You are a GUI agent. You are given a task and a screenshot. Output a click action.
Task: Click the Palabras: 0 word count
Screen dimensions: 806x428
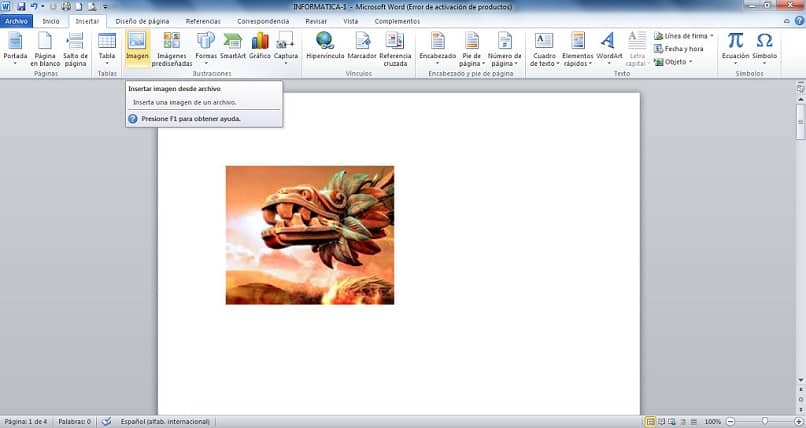(x=75, y=421)
